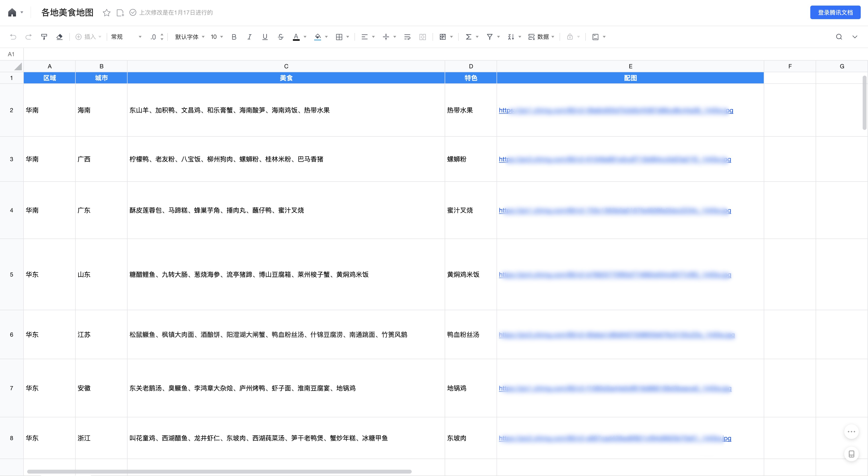Click the strikethrough formatting icon

click(280, 37)
